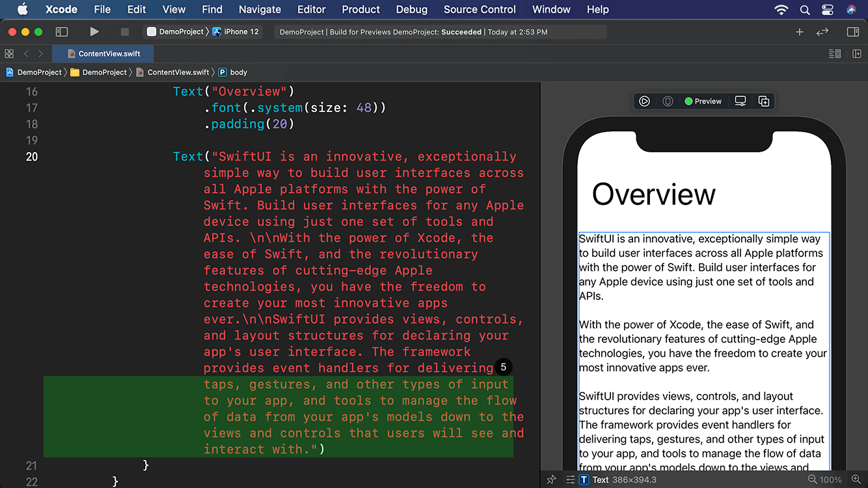Open the File menu
868x488 pixels.
(102, 9)
